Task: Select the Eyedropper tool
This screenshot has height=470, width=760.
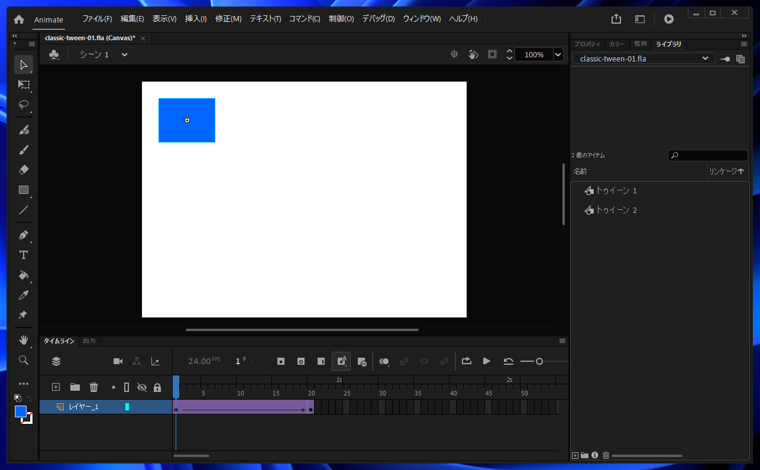Action: click(x=23, y=295)
